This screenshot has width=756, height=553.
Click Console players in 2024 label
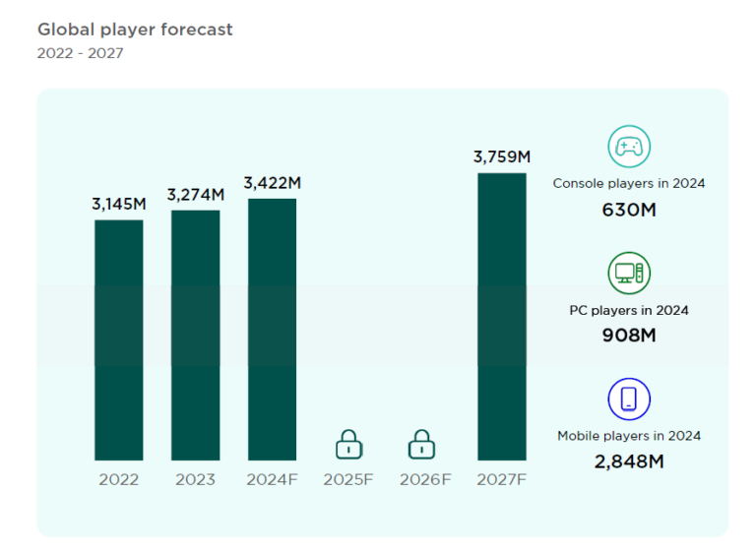point(628,183)
